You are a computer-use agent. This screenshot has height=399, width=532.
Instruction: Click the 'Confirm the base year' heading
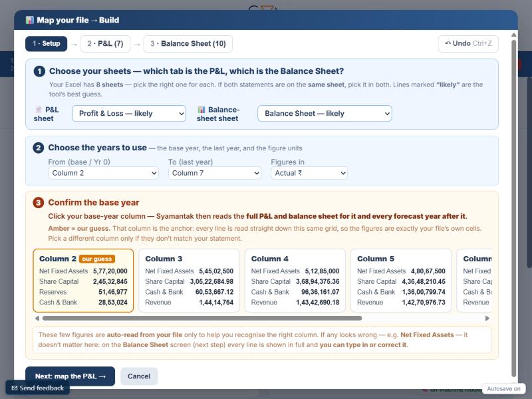(x=94, y=203)
